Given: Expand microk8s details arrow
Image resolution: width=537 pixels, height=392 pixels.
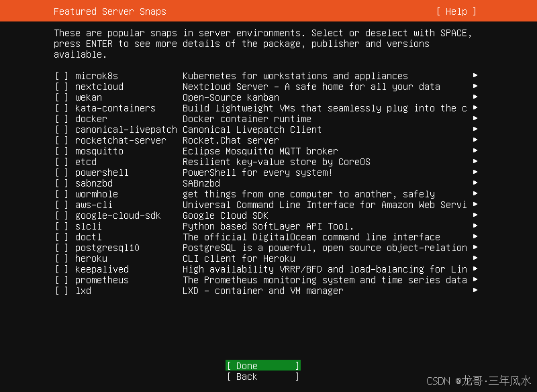Looking at the screenshot, I should click(x=475, y=75).
